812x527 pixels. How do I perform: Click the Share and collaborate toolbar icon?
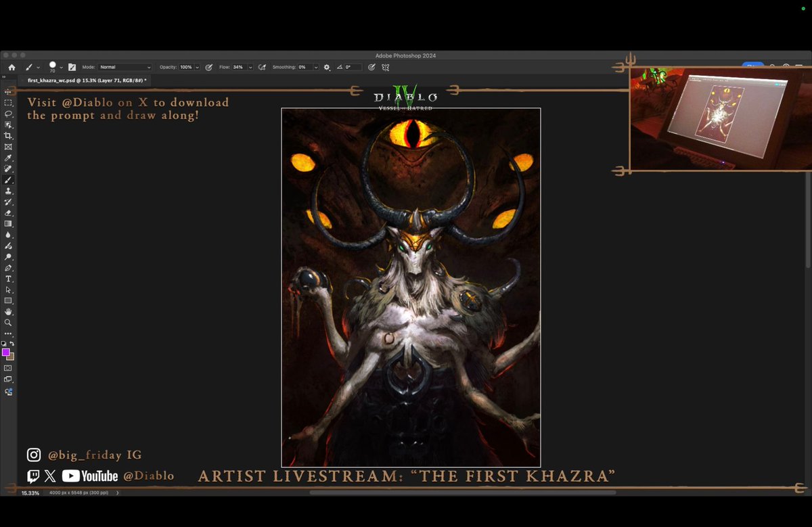pos(8,391)
